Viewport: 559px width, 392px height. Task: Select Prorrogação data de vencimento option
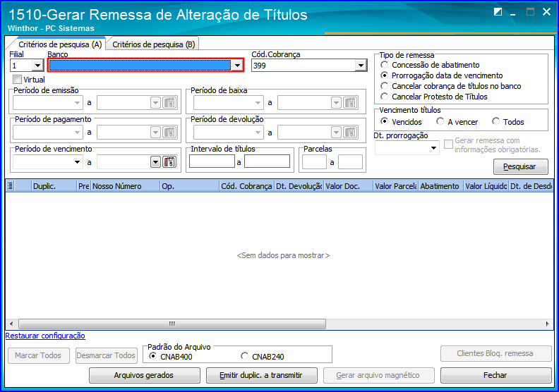(384, 75)
